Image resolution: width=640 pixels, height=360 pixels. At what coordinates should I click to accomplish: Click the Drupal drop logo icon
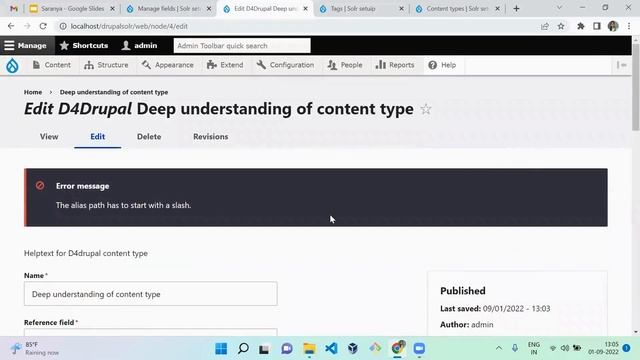(x=12, y=65)
